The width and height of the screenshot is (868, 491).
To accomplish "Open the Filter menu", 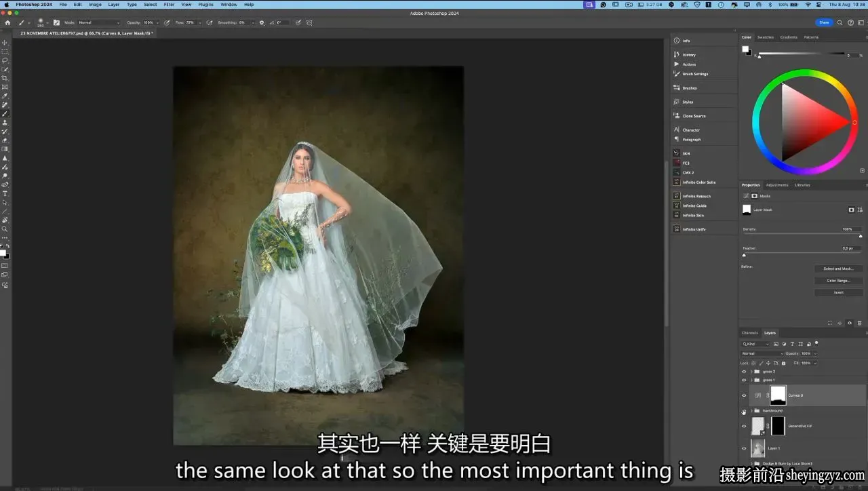I will (169, 4).
